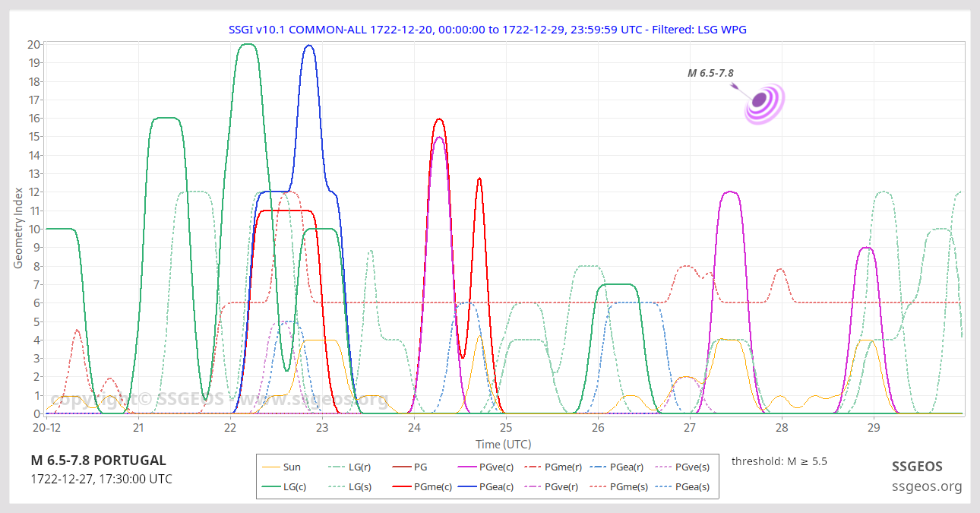Click the M 6.5-7.8 PORTUGAL heading
This screenshot has width=980, height=513.
[98, 461]
